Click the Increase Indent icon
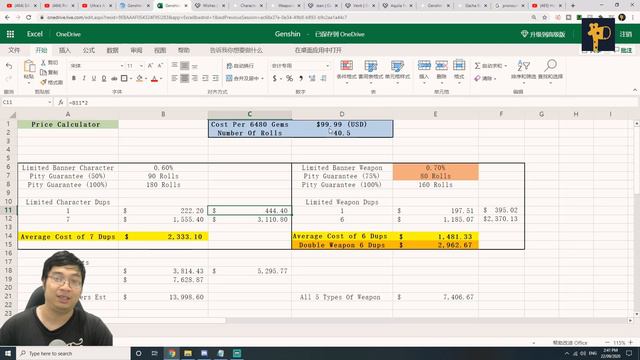 (215, 78)
